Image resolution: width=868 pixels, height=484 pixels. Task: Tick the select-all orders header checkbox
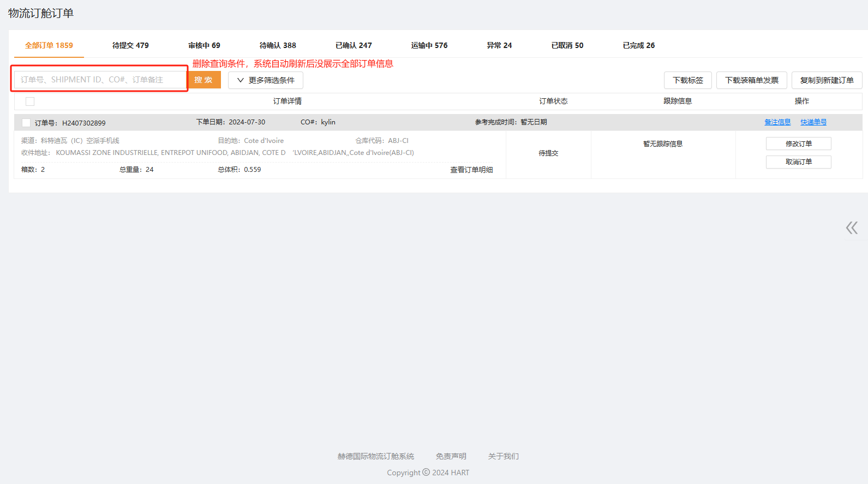(x=30, y=101)
